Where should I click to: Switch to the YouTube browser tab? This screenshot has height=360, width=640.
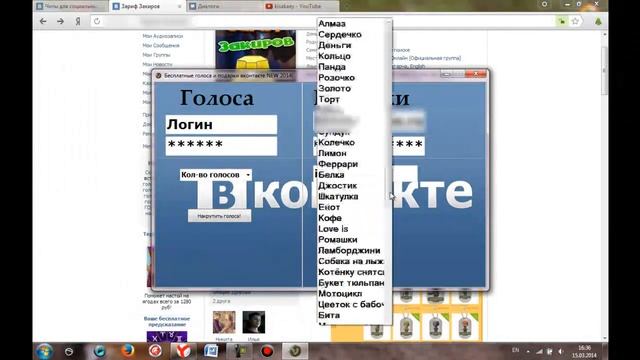click(x=300, y=6)
